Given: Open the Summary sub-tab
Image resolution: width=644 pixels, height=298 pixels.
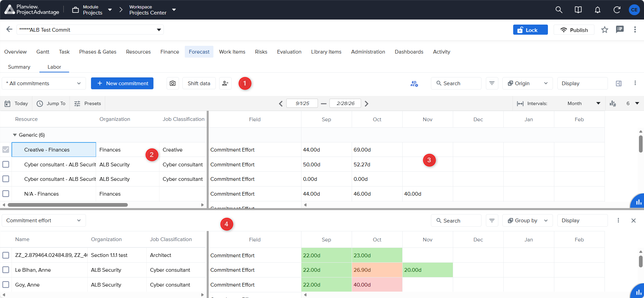Looking at the screenshot, I should pyautogui.click(x=19, y=67).
